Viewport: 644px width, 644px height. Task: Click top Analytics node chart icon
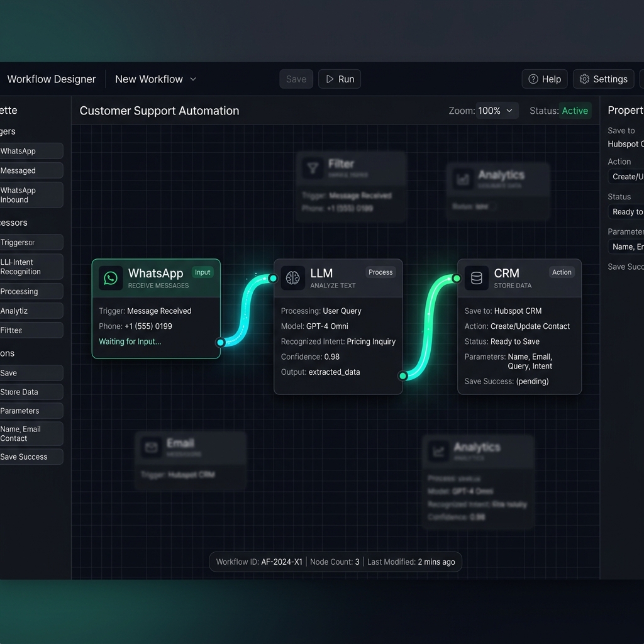click(462, 179)
